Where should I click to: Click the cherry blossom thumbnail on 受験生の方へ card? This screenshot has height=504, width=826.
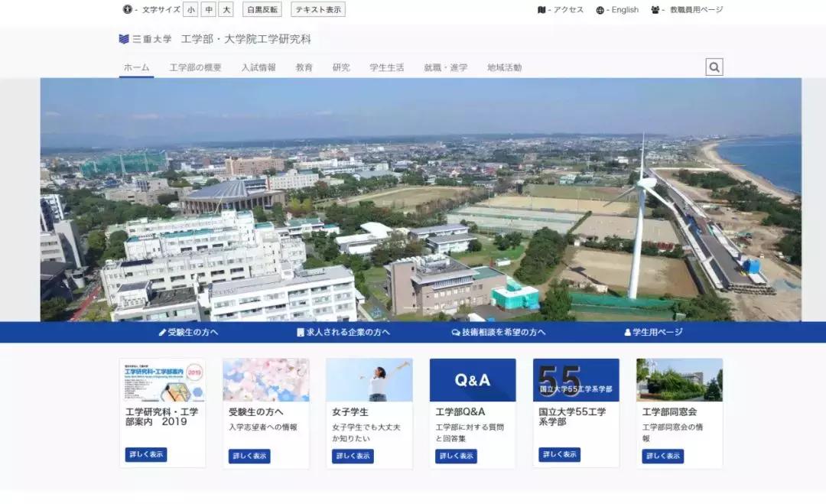point(265,379)
